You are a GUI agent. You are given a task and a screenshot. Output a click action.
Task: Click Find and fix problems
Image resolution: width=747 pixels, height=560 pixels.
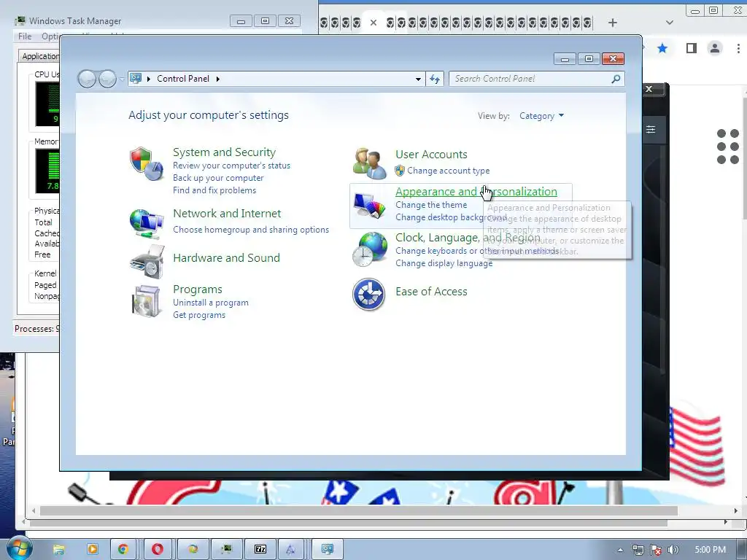pos(214,190)
